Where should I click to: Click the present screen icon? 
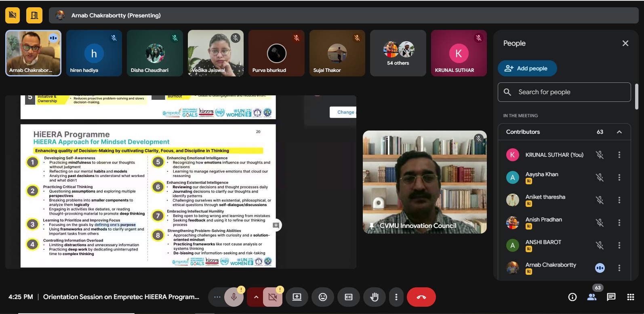tap(297, 297)
